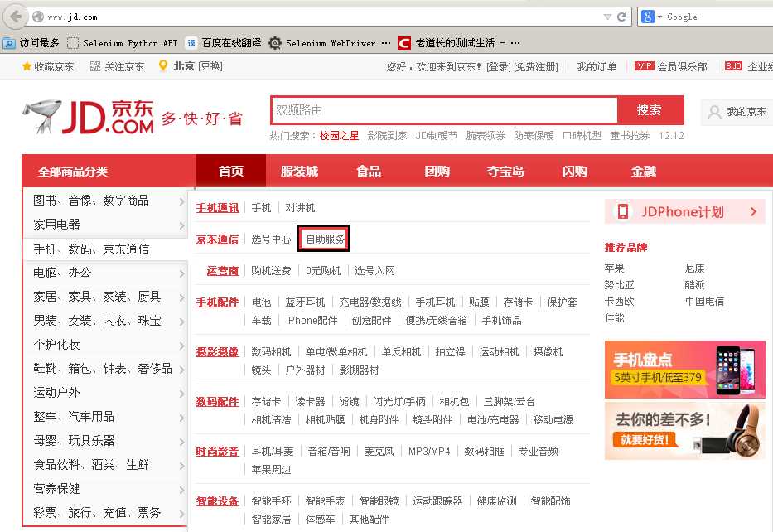Expand 家居、家具、家装、厨具 category arrow
Image resolution: width=773 pixels, height=532 pixels.
tap(181, 297)
